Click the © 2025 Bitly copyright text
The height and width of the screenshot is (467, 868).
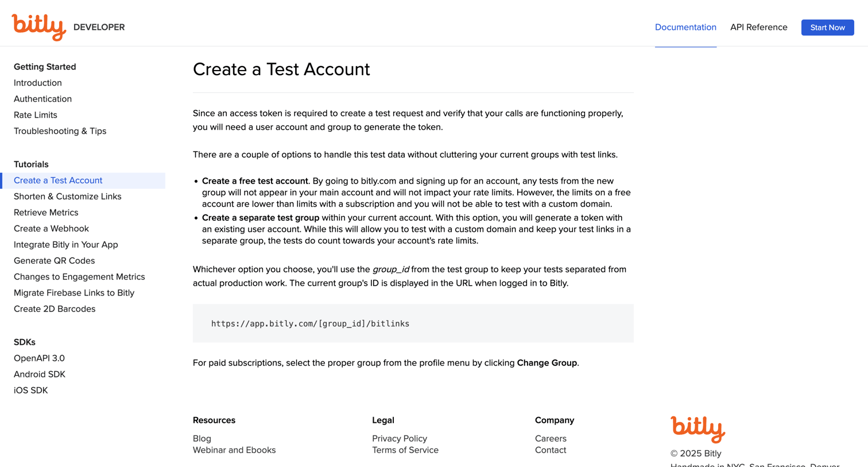click(x=696, y=453)
